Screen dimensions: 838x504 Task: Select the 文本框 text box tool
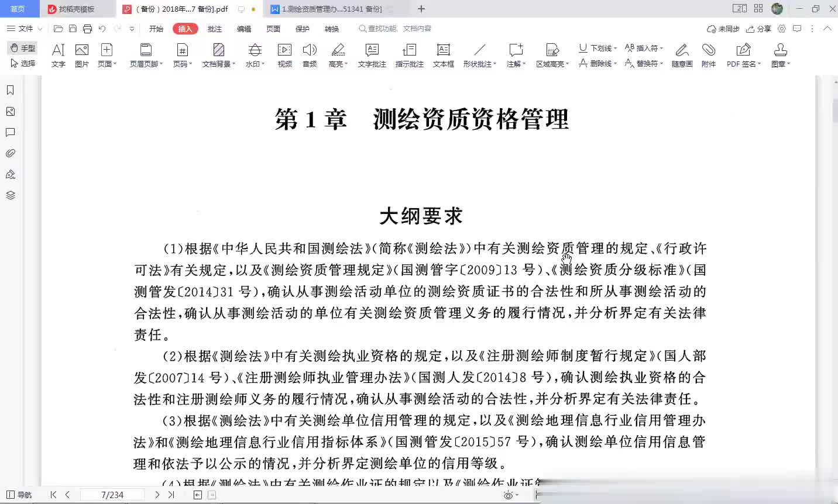(443, 56)
